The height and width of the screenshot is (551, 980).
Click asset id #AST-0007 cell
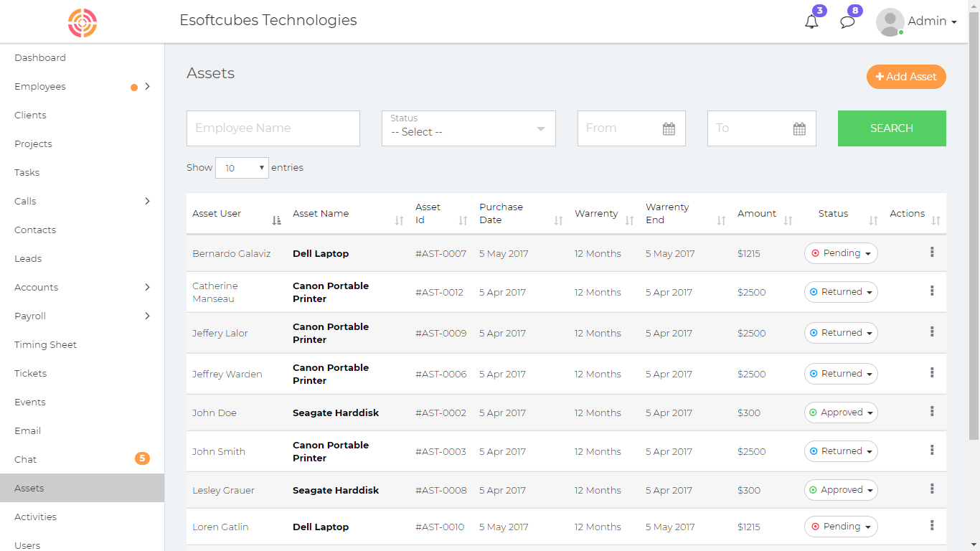(x=440, y=253)
